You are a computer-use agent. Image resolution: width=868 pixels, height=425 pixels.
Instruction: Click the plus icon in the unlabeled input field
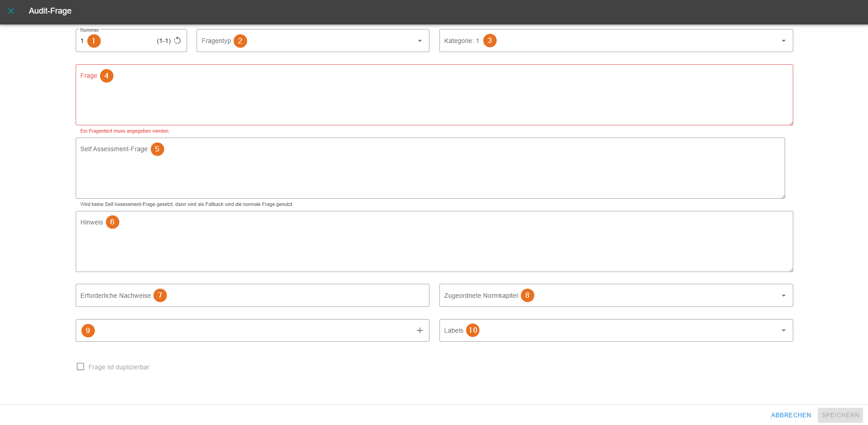[x=420, y=330]
